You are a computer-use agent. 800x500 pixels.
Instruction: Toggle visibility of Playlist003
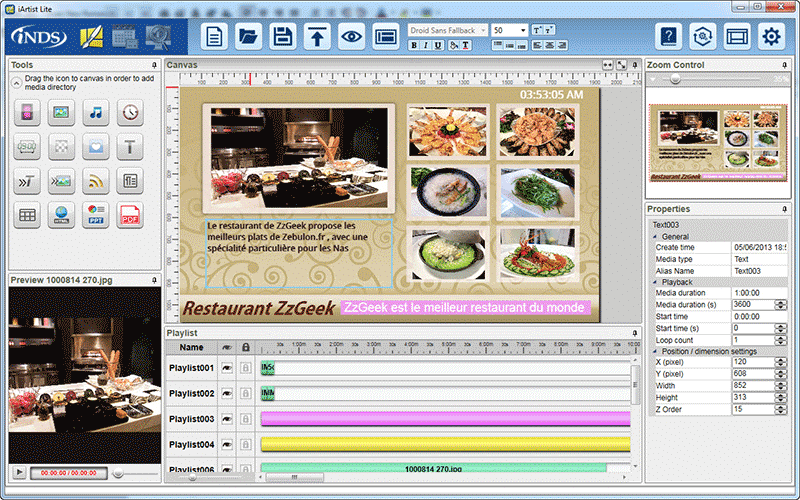tap(227, 419)
